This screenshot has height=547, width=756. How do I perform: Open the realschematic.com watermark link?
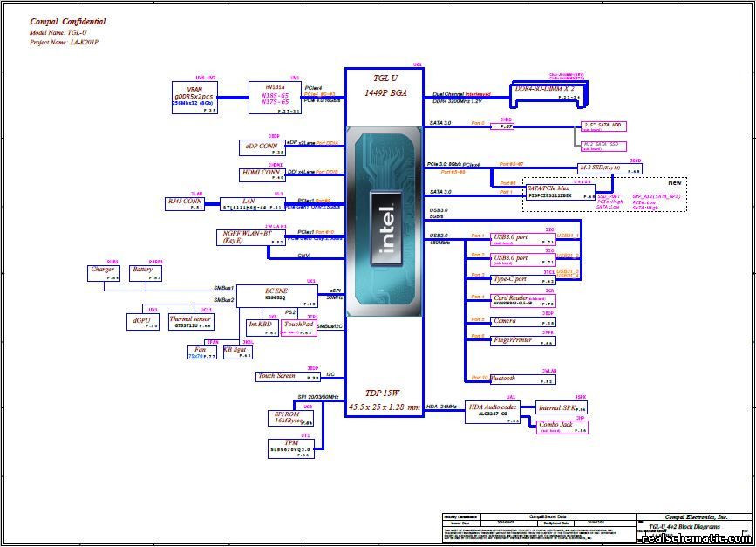tap(690, 540)
